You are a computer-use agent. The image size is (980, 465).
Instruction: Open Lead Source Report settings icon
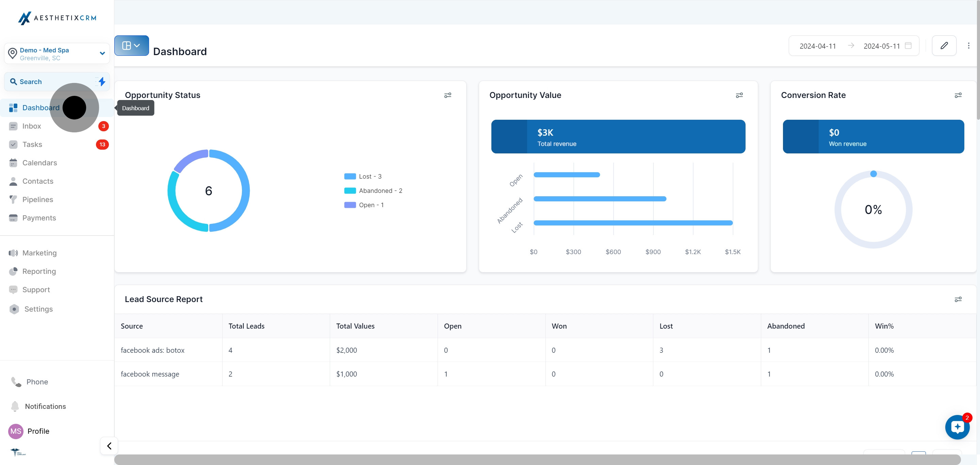click(x=958, y=299)
